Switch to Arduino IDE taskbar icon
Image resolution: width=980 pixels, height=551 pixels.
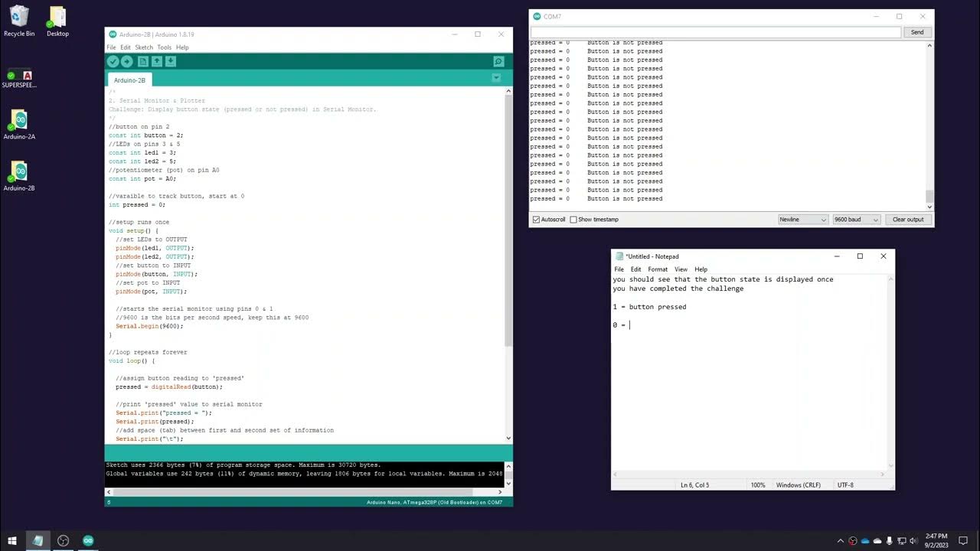pos(88,540)
